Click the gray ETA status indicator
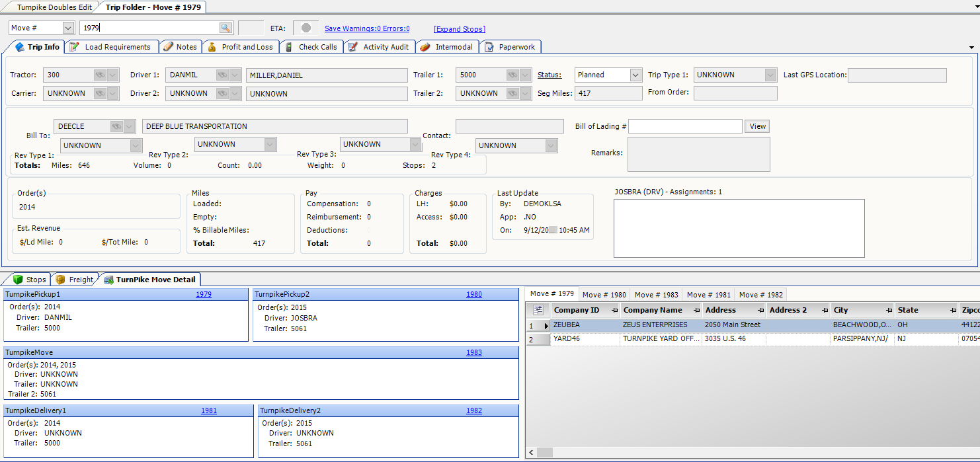 (x=306, y=28)
